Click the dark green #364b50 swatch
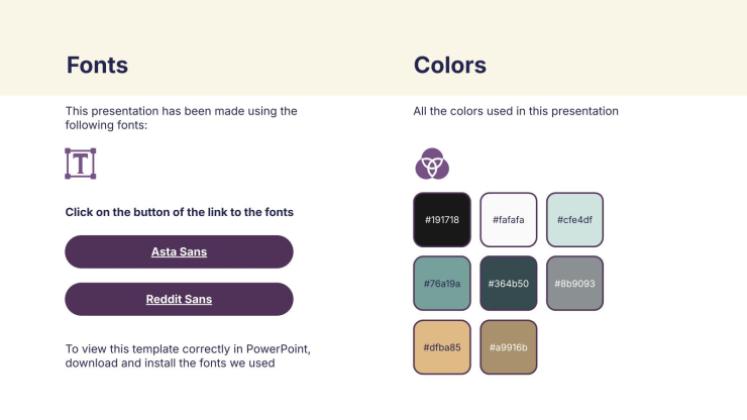Viewport: 747px width, 420px height. (508, 283)
